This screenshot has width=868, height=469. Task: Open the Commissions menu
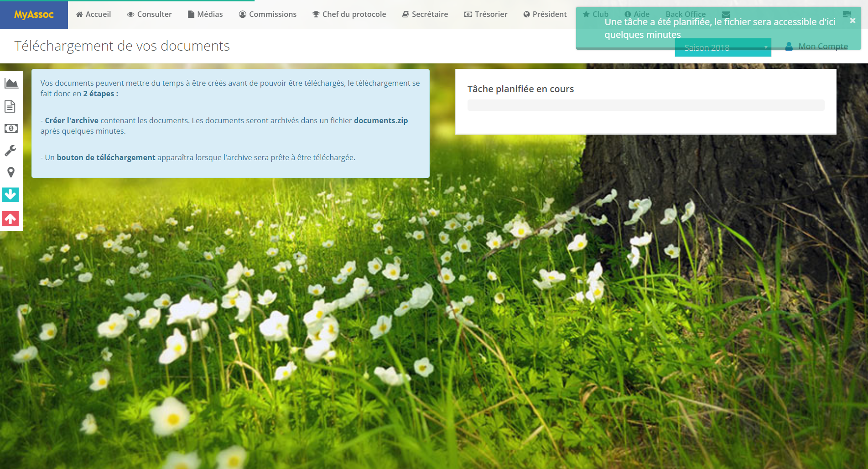268,14
